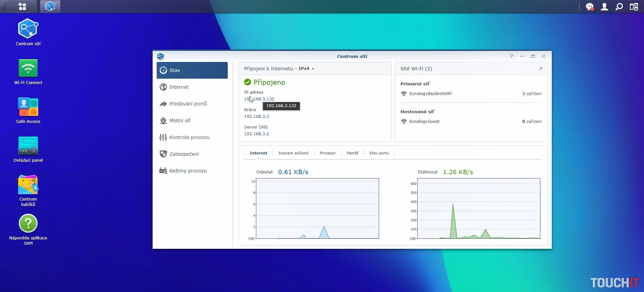The image size is (644, 292).
Task: Open the Stav portu tab
Action: coord(379,153)
